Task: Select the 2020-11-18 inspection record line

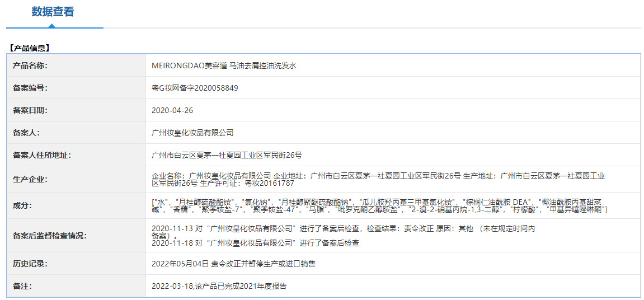Action: 256,243
